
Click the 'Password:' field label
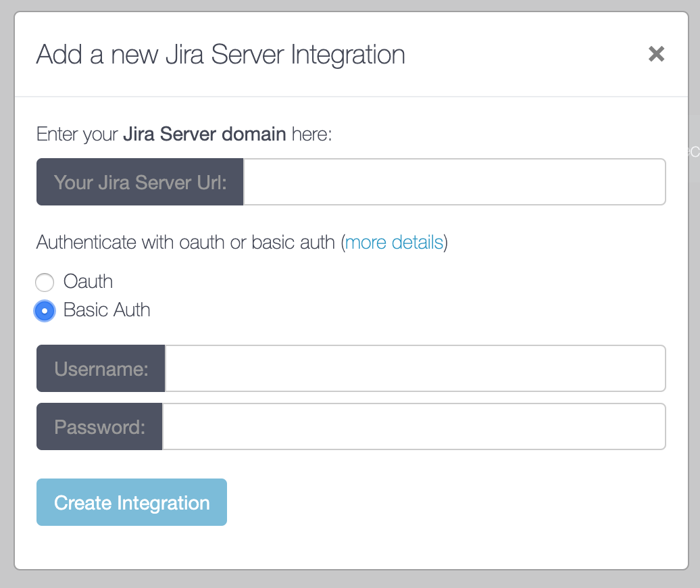(x=99, y=426)
